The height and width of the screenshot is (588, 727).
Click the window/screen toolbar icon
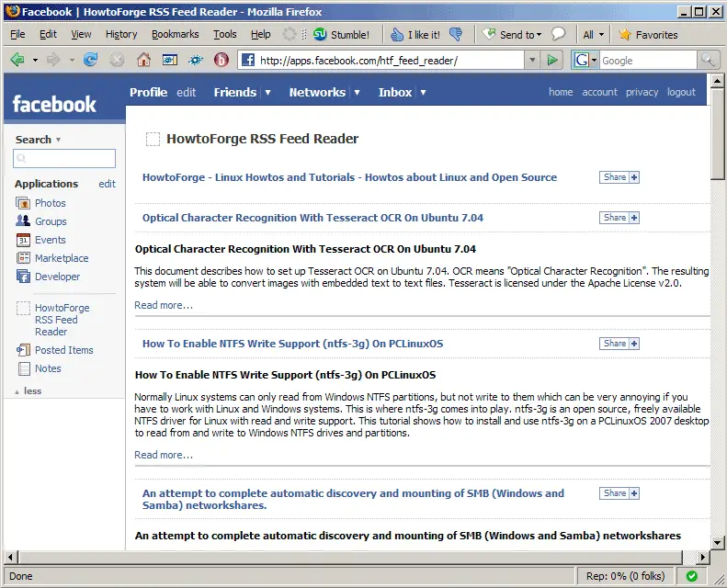point(170,60)
